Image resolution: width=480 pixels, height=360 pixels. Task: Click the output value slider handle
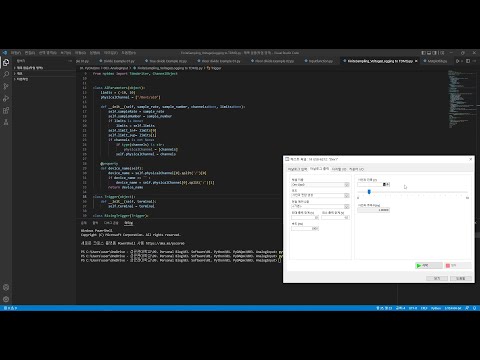[x=369, y=192]
